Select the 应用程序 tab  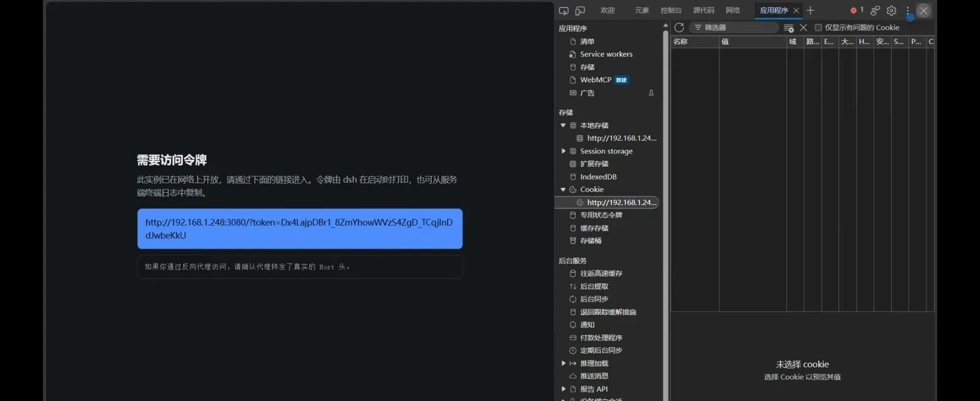coord(774,10)
